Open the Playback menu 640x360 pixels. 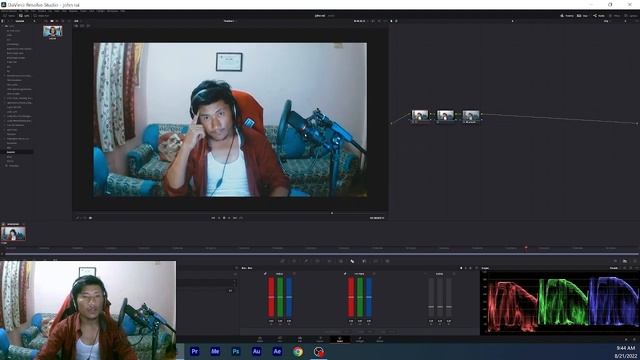pyautogui.click(x=73, y=11)
